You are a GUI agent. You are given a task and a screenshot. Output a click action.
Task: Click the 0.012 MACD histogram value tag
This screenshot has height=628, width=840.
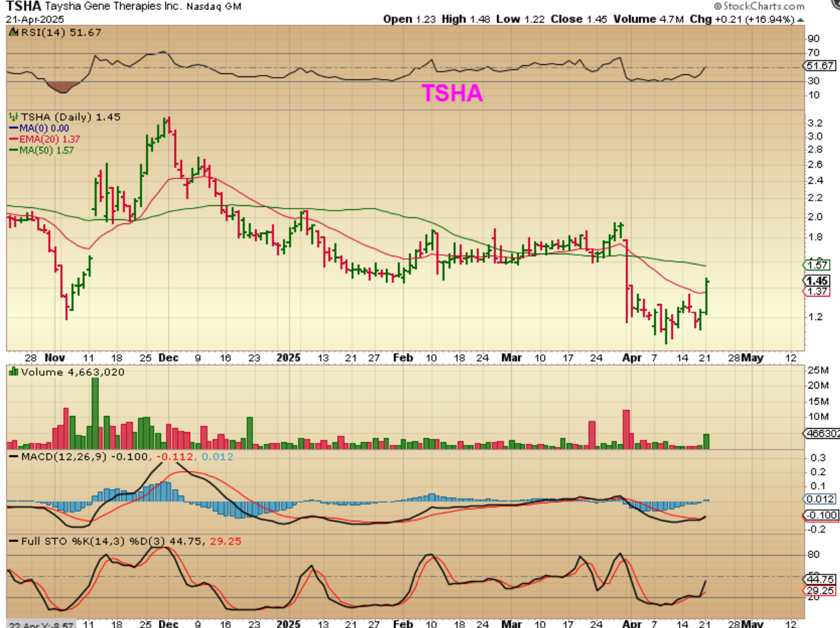point(820,499)
